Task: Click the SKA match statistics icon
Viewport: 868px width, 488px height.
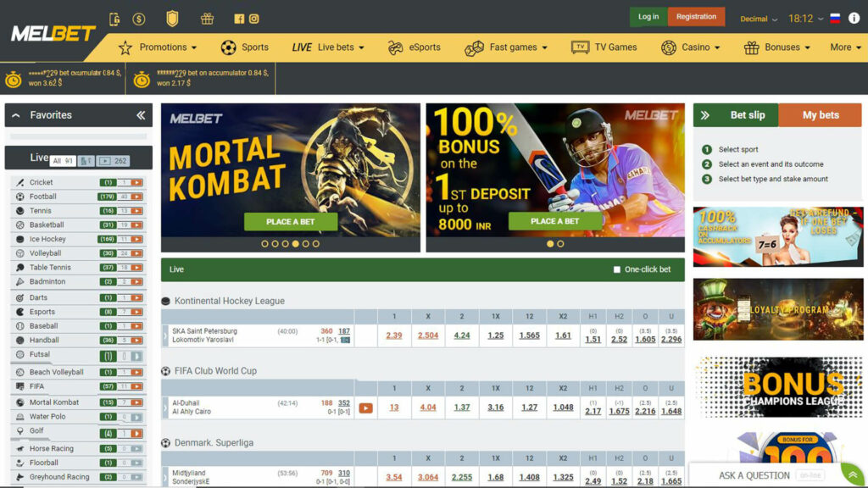Action: coord(346,340)
